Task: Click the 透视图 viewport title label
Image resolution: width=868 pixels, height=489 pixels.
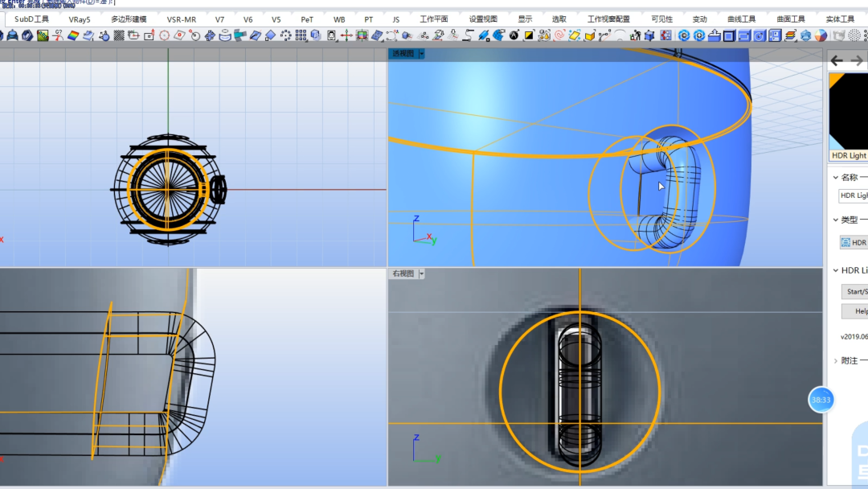Action: (403, 54)
